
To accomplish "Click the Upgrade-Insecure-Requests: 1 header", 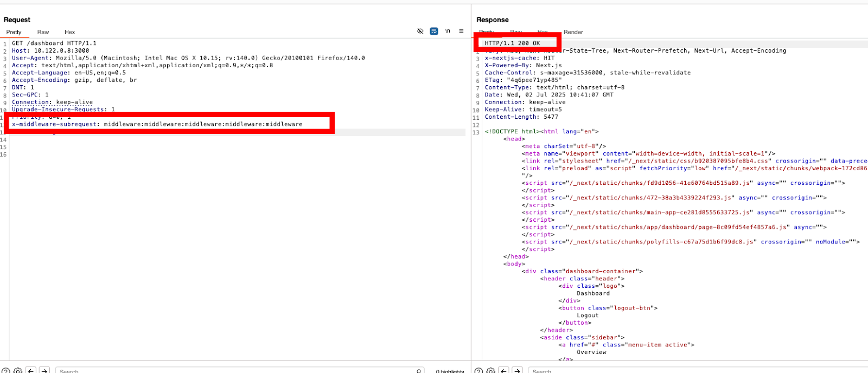I will (63, 110).
